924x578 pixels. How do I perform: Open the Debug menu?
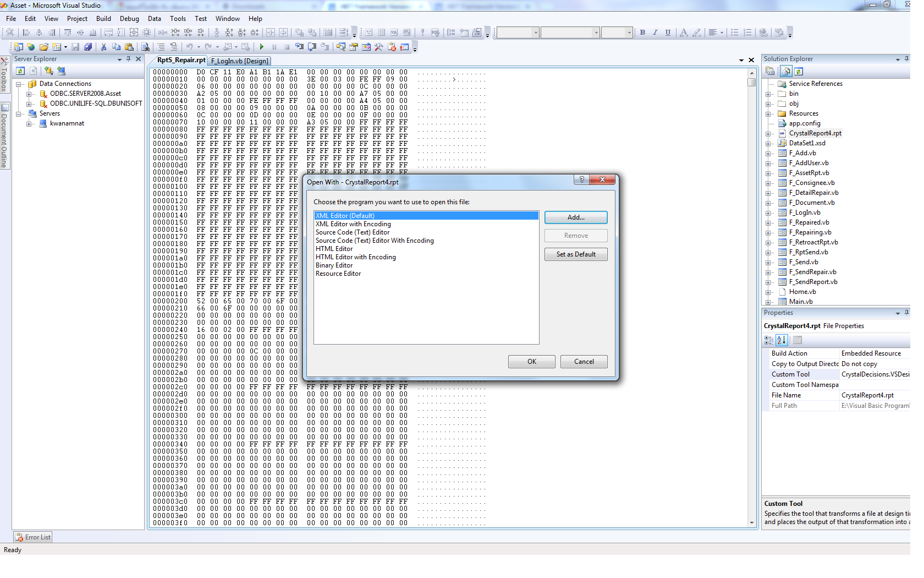(x=129, y=19)
